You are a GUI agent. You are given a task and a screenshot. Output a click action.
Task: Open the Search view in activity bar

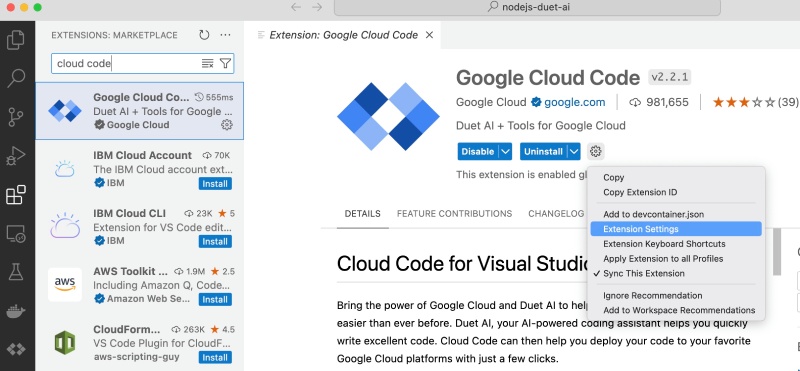[16, 79]
